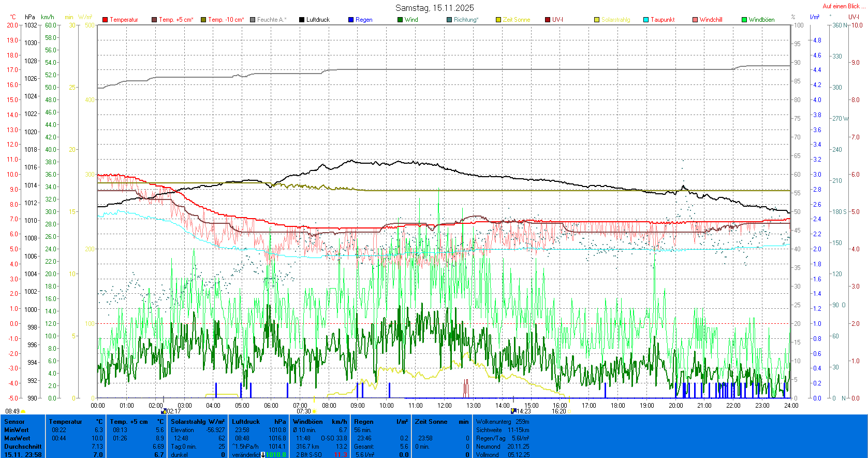
Task: Click the green 1010.8 current pressure value
Action: click(x=276, y=455)
